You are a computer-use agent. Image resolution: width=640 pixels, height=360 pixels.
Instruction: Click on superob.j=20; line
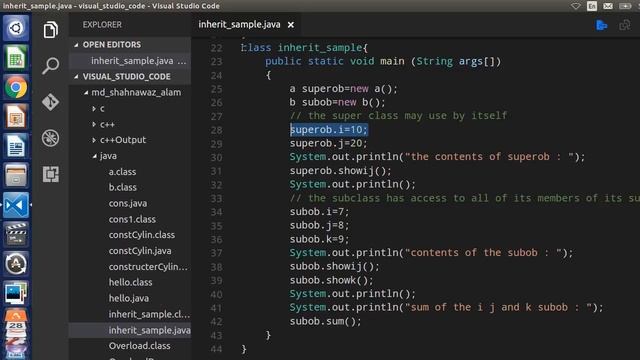pyautogui.click(x=329, y=143)
